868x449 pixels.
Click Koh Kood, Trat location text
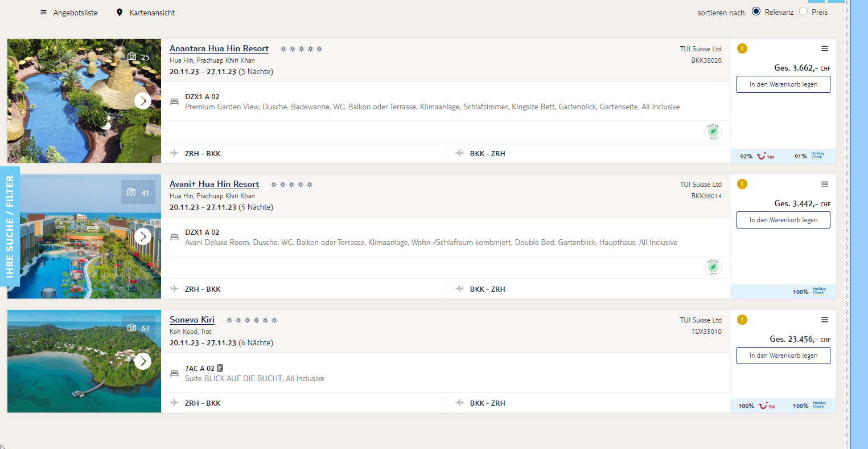click(191, 332)
